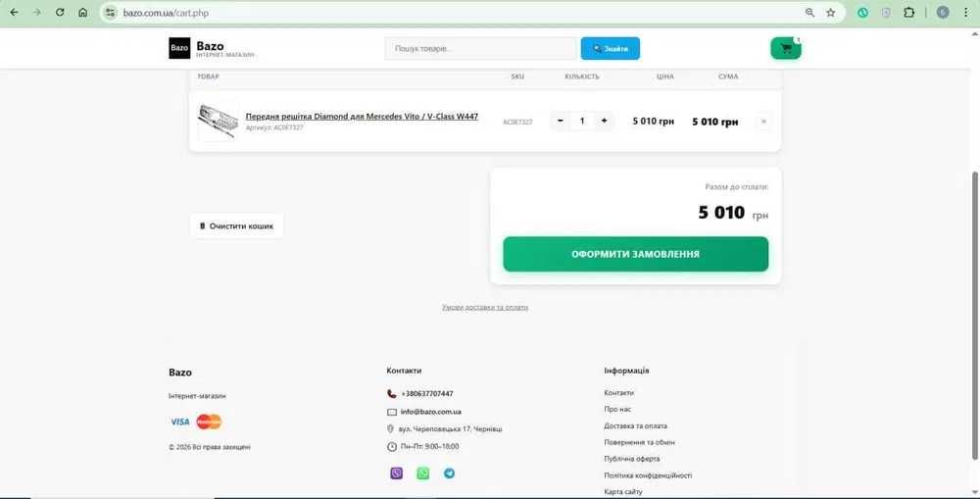
Task: Open the Telegram messenger icon
Action: tap(450, 474)
